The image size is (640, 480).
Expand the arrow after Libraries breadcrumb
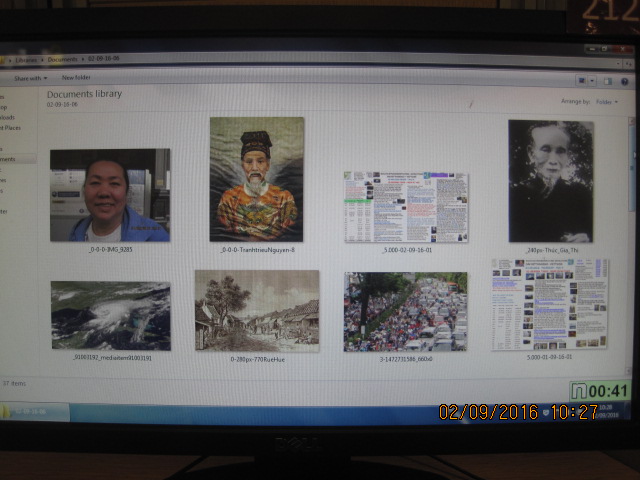pyautogui.click(x=42, y=60)
